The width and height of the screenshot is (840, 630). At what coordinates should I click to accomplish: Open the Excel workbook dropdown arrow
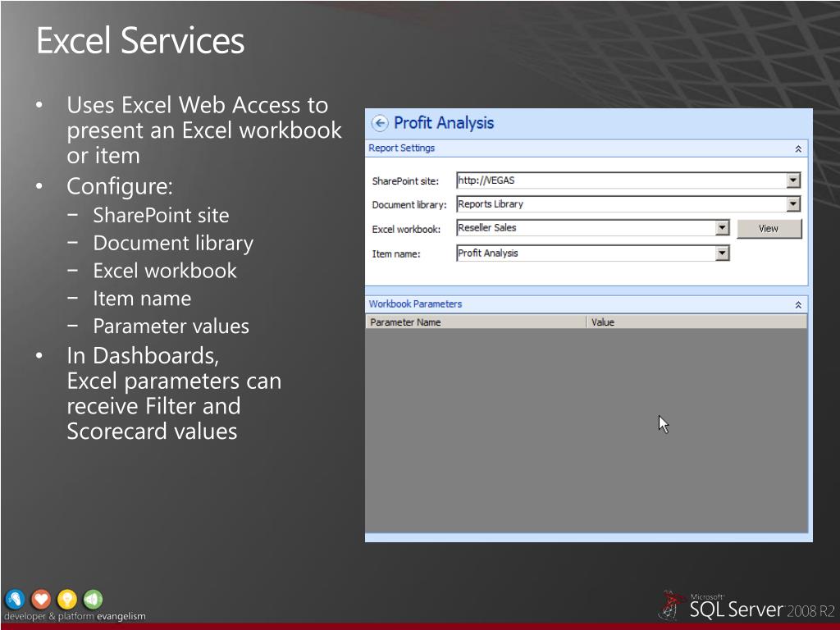[x=722, y=228]
